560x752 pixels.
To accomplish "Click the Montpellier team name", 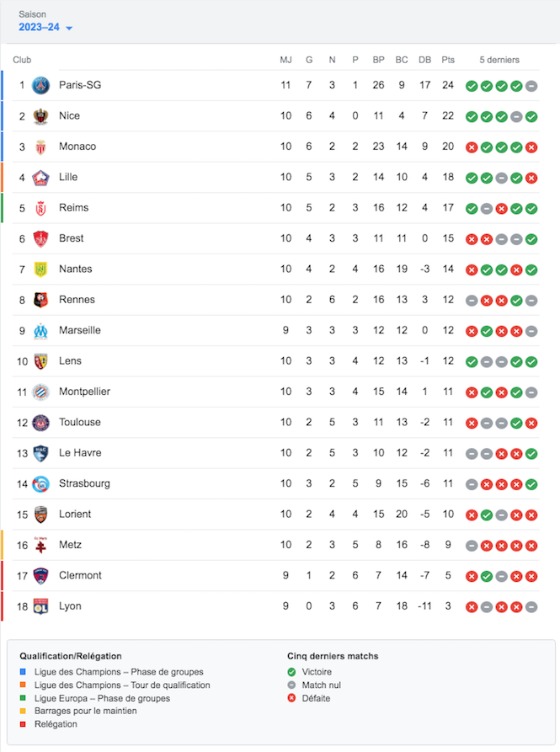I will pyautogui.click(x=84, y=392).
